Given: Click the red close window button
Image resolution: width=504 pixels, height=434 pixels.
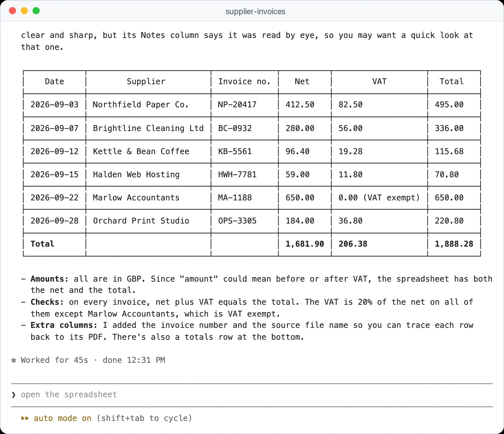Looking at the screenshot, I should click(x=12, y=11).
